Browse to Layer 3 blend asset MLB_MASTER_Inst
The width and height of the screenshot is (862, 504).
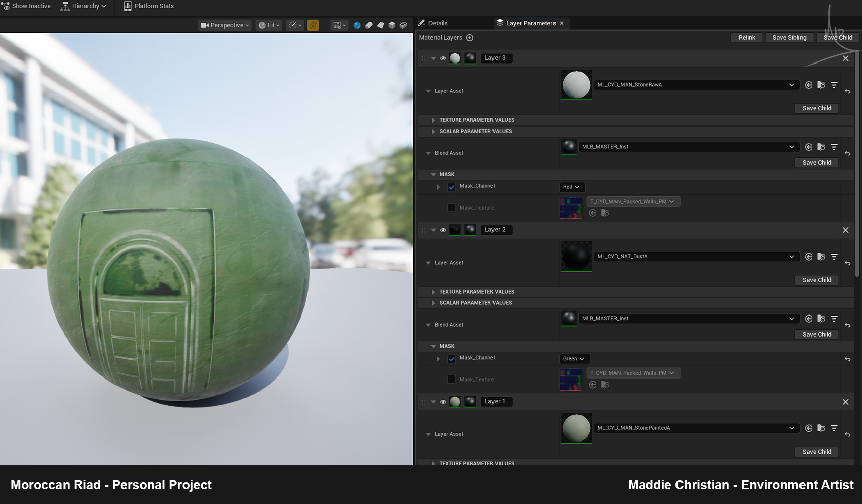point(821,147)
